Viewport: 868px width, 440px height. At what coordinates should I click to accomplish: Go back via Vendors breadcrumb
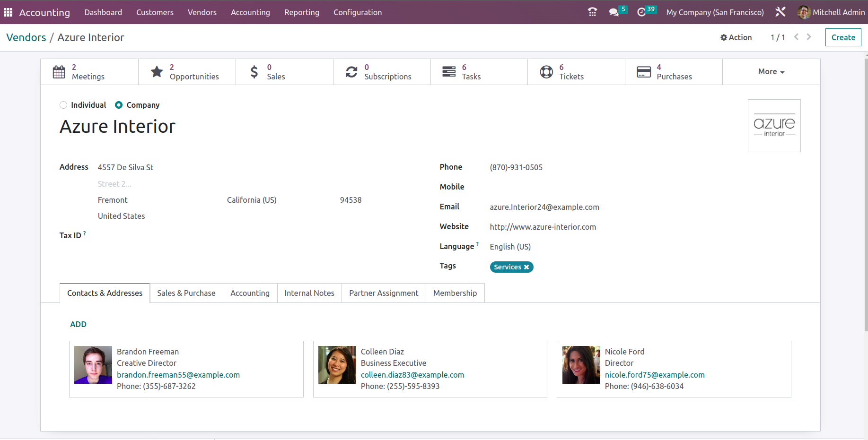(x=26, y=37)
